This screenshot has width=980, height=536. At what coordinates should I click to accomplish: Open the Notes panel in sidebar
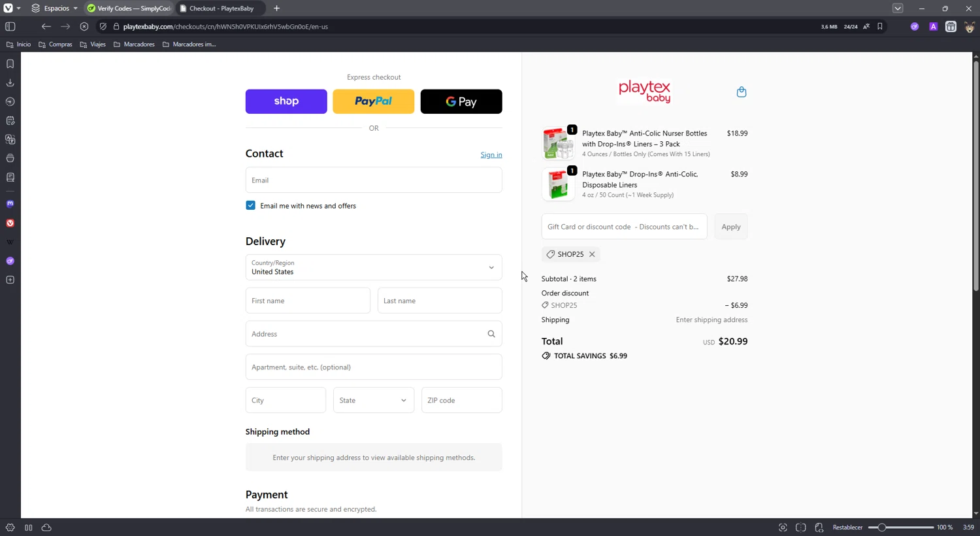(x=10, y=121)
